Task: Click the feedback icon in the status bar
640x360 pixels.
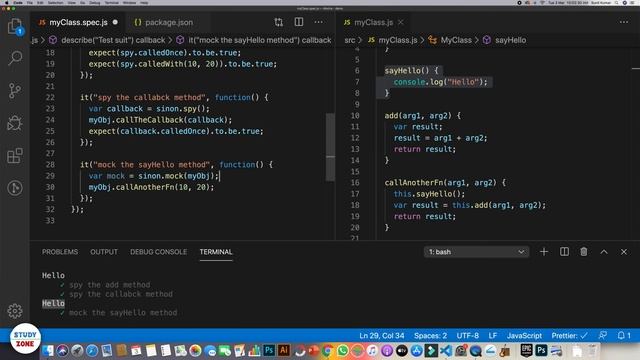Action: (x=602, y=336)
